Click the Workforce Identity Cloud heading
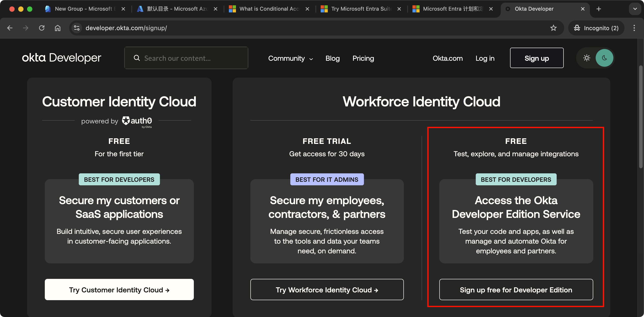This screenshot has width=644, height=317. 421,102
